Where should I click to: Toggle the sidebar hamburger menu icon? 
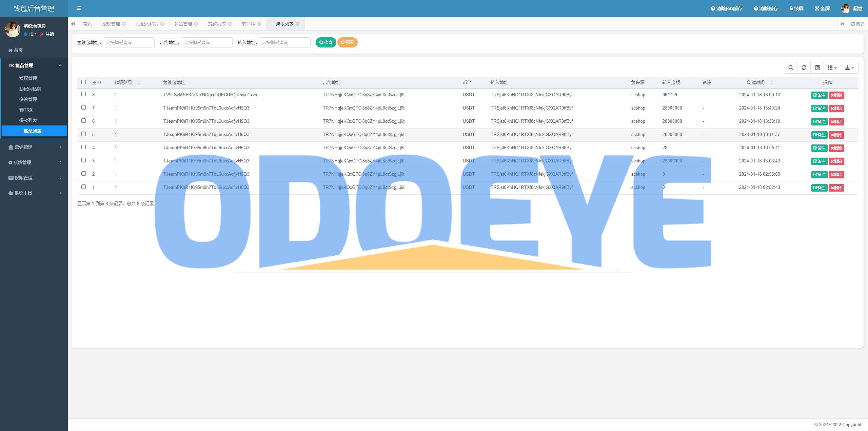79,8
